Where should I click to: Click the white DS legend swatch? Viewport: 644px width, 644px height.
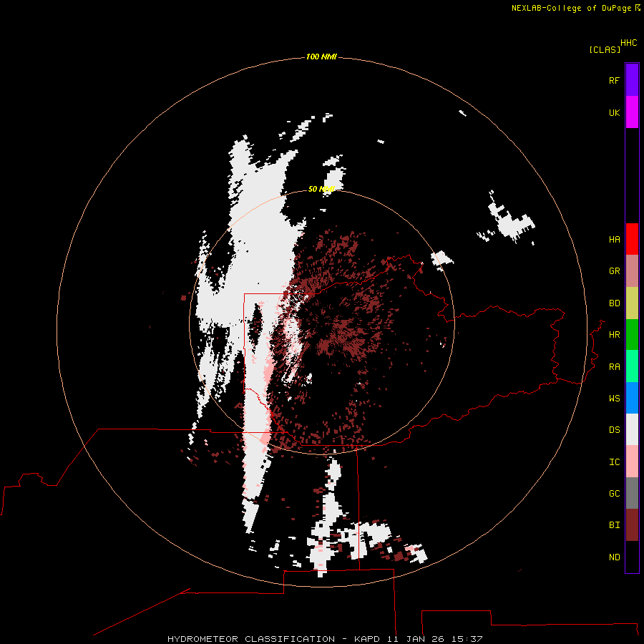[632, 429]
